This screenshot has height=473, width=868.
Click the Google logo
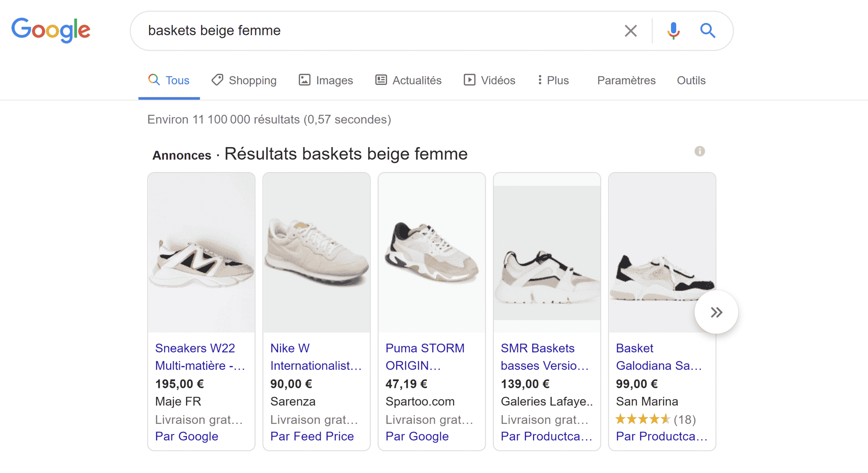[51, 30]
